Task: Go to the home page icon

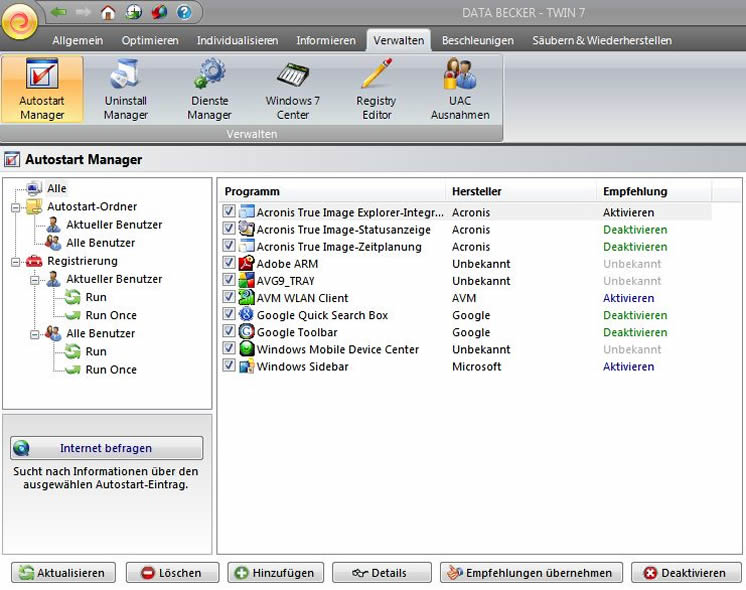Action: coord(108,12)
